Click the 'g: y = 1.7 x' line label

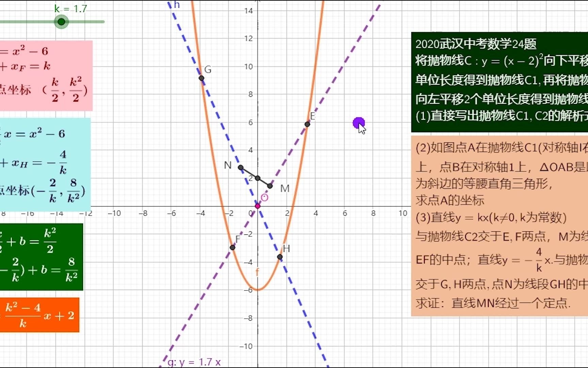(x=194, y=362)
